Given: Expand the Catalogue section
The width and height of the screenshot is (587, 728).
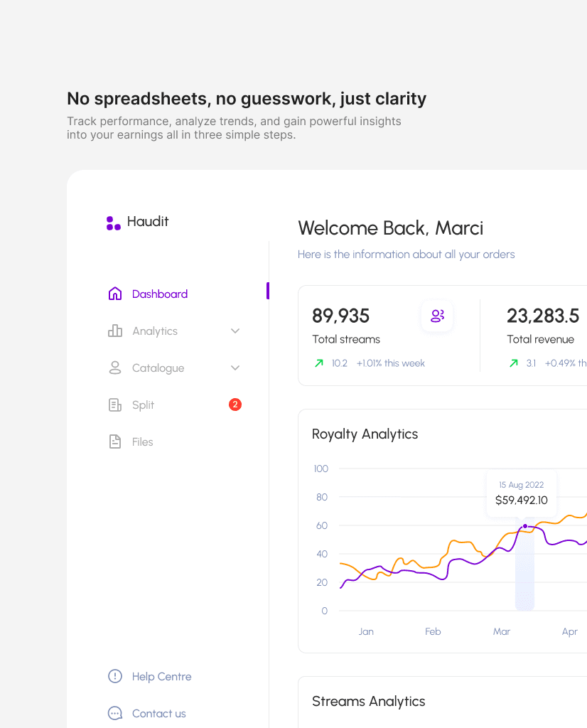Looking at the screenshot, I should [235, 368].
